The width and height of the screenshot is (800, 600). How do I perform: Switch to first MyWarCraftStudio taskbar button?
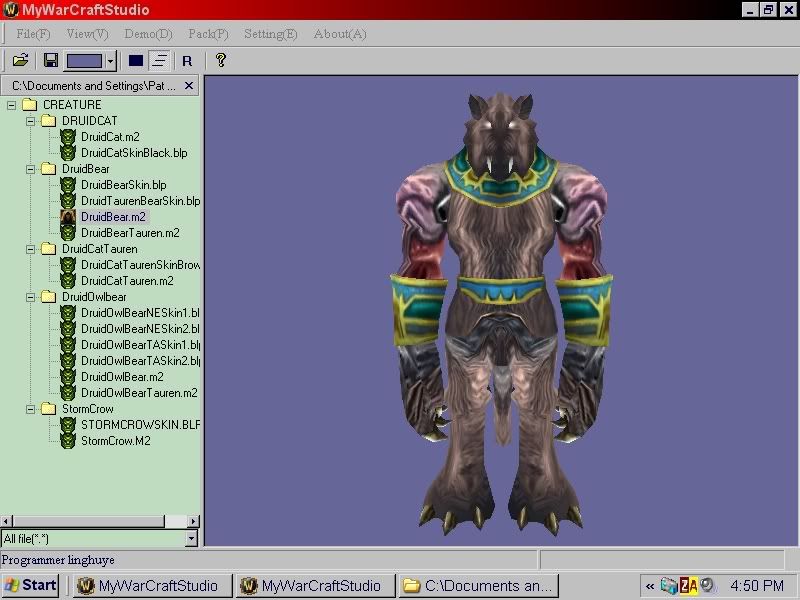click(x=153, y=586)
